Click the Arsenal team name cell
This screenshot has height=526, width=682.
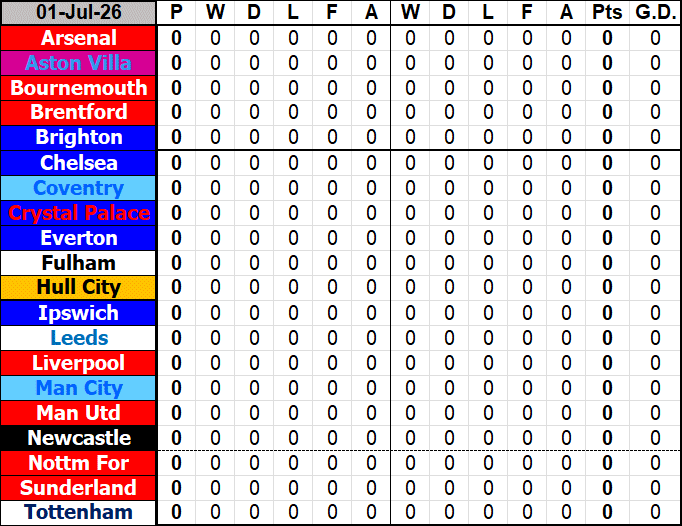78,38
